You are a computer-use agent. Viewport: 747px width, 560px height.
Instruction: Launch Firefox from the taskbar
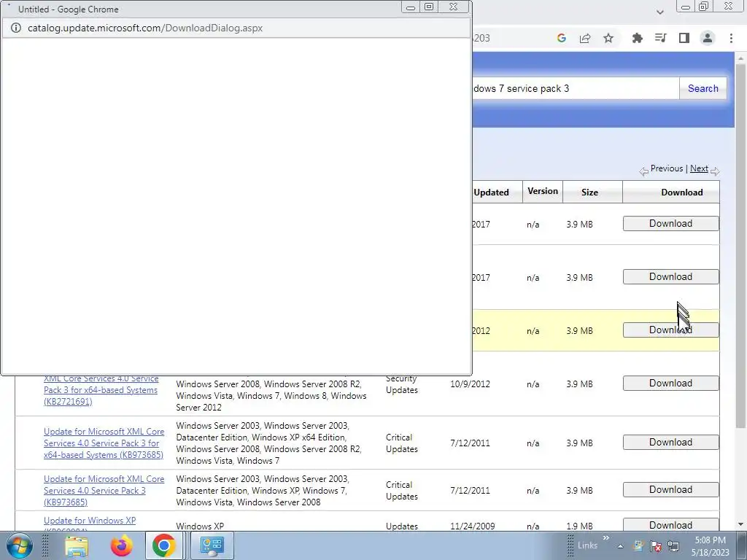pyautogui.click(x=122, y=545)
